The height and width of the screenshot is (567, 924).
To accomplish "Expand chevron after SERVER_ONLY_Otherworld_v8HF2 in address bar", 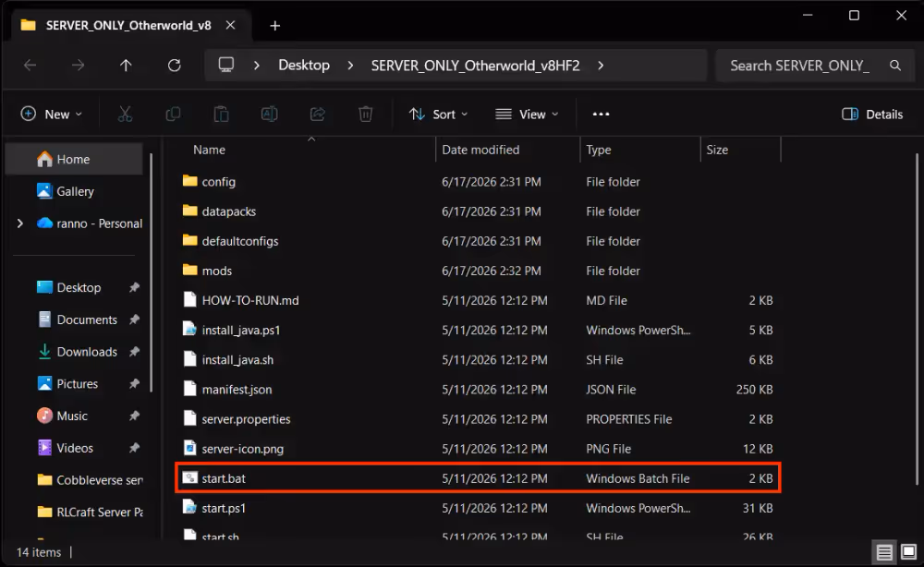I will point(601,66).
